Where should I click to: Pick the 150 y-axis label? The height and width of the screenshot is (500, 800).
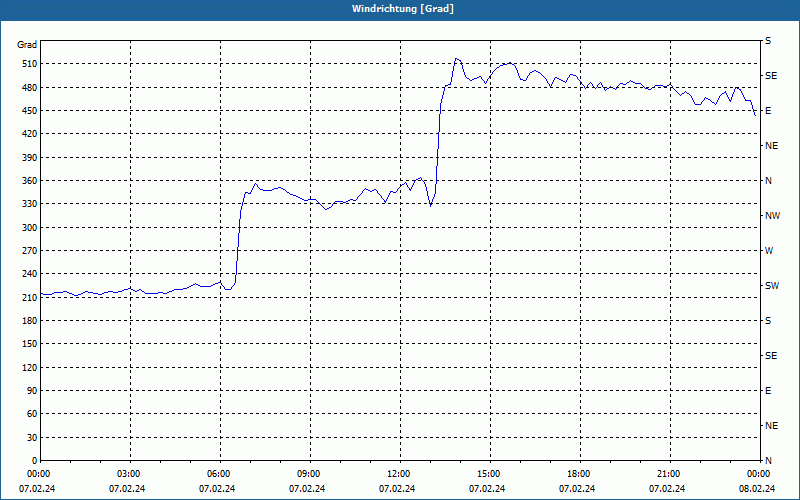[x=30, y=344]
